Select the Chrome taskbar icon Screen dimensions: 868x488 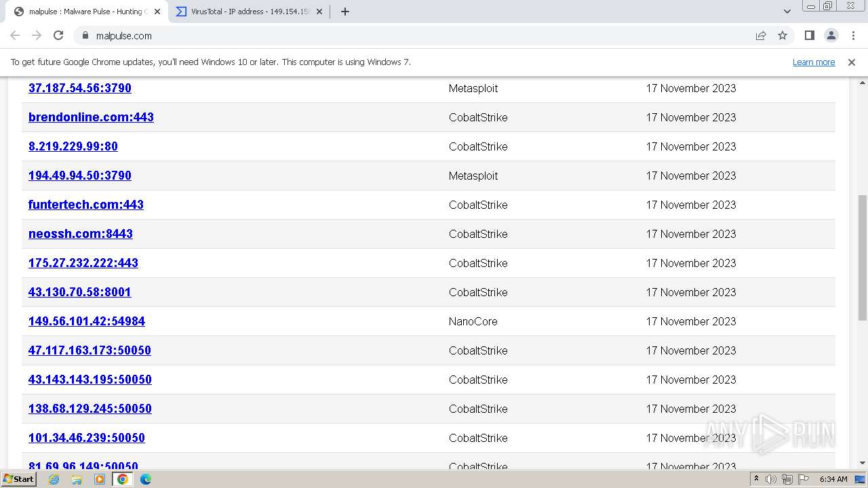pos(123,479)
